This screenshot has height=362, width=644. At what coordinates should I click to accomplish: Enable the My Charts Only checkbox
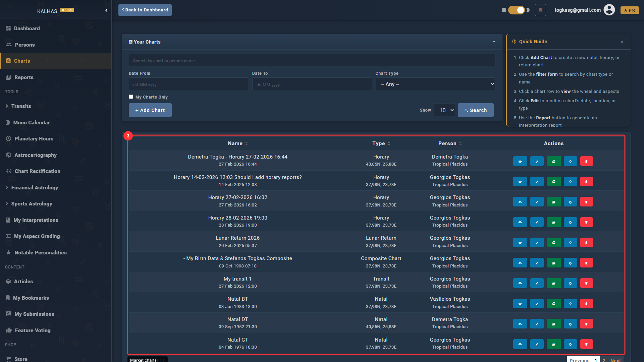(x=131, y=97)
